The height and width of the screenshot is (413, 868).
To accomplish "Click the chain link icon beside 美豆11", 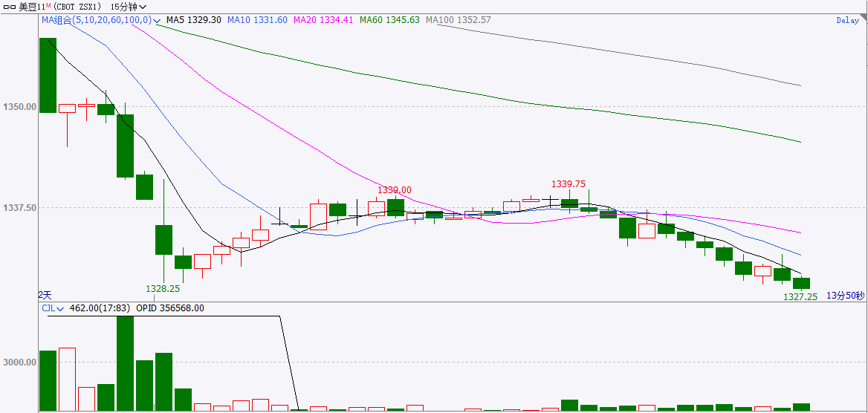I will coord(10,7).
